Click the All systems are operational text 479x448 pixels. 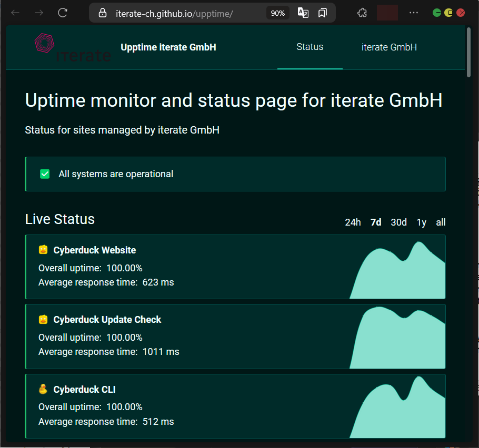pos(116,174)
